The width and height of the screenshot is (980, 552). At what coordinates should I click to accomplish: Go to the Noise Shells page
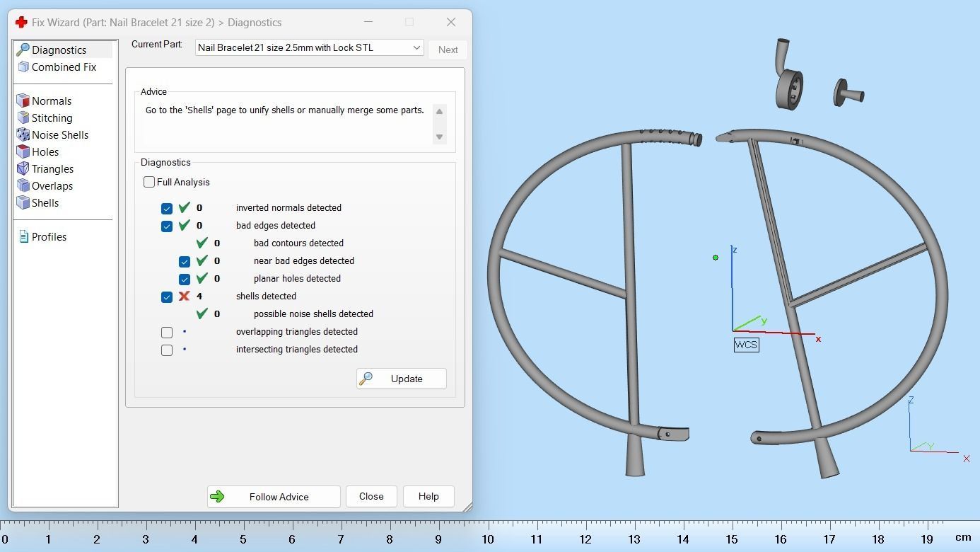pos(60,134)
